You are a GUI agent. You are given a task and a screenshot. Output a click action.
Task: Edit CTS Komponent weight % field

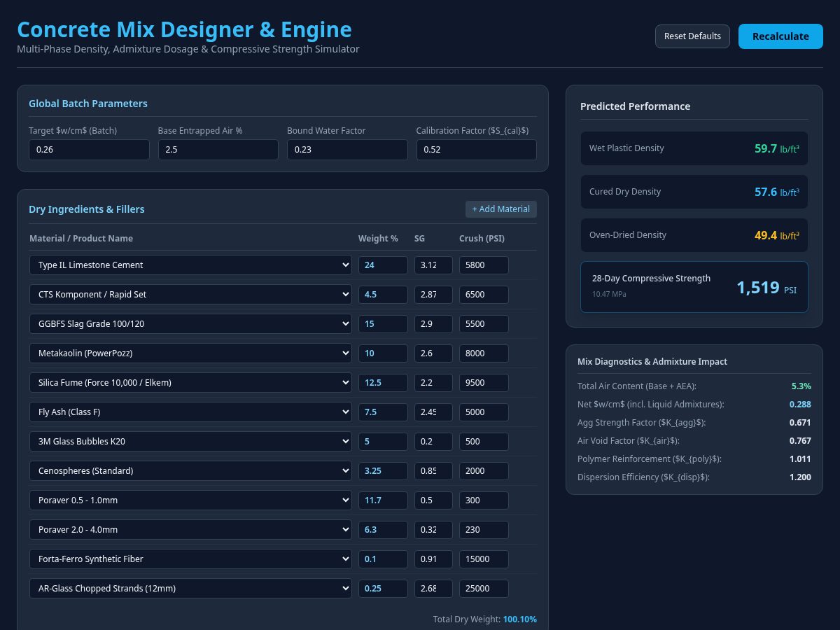[x=383, y=295]
